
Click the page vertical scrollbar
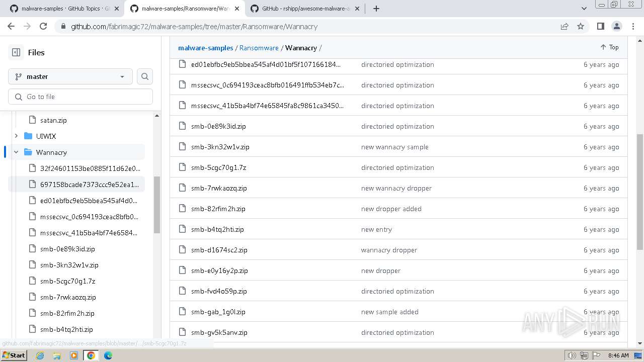[x=640, y=192]
